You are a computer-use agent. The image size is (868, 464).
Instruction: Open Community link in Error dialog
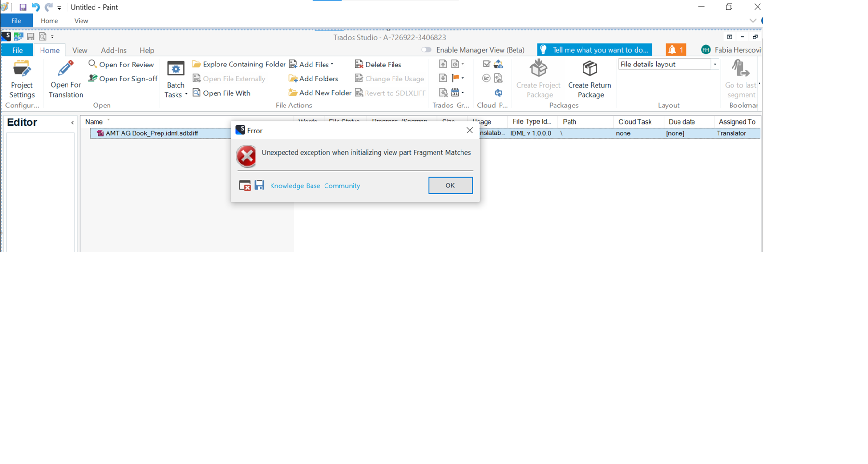point(342,186)
